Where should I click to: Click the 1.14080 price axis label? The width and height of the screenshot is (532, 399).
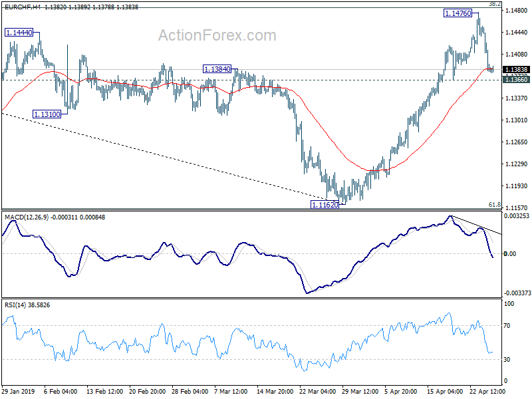pos(517,55)
